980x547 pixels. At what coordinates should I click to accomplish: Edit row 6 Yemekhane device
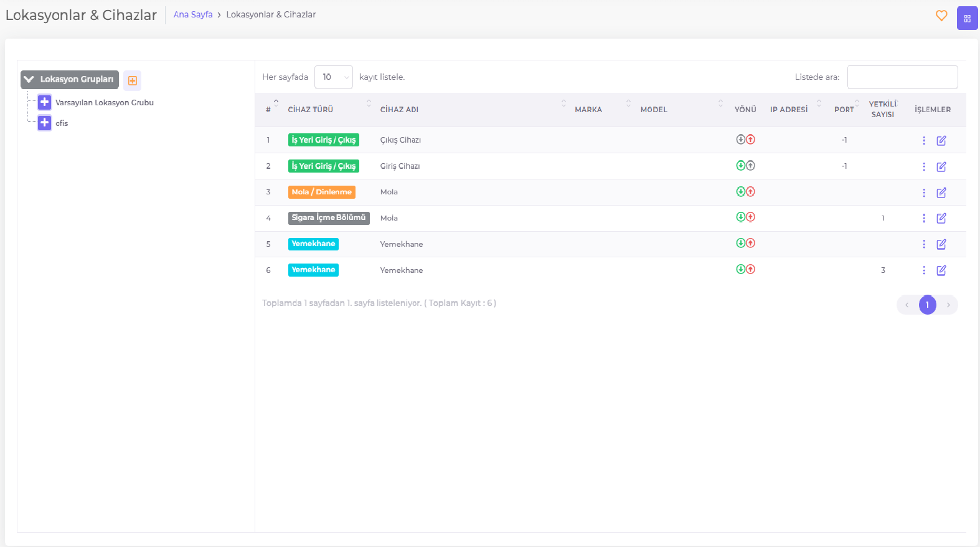941,270
